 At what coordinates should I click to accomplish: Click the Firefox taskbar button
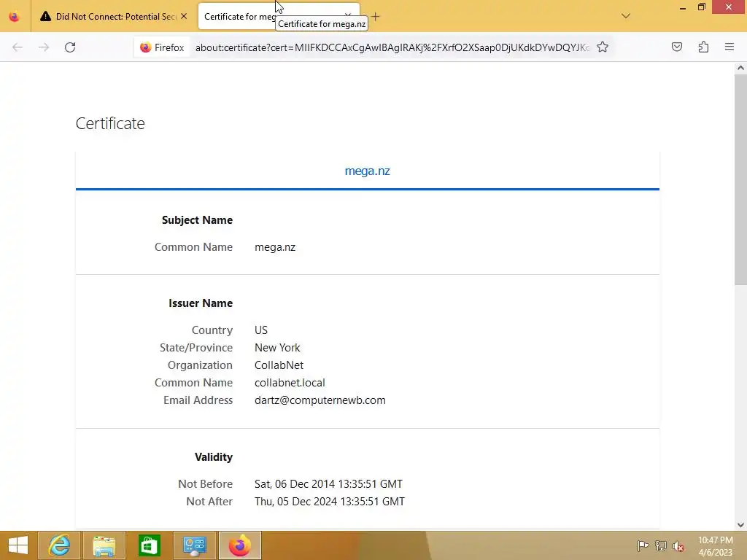(x=239, y=545)
